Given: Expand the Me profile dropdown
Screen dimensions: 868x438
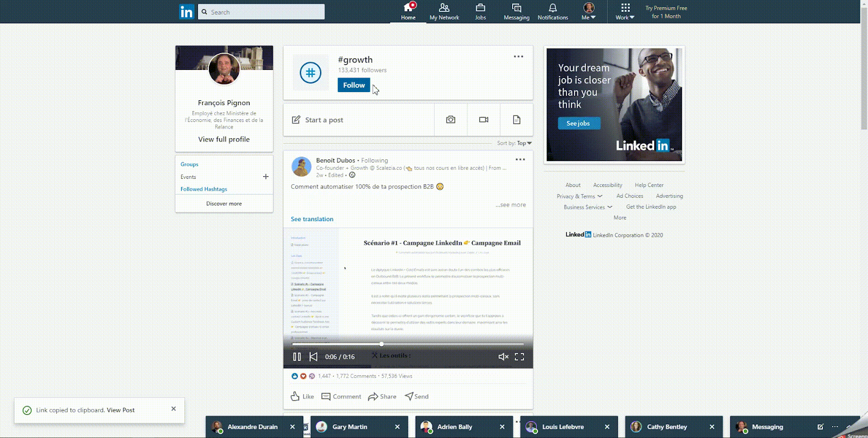Looking at the screenshot, I should pos(589,11).
